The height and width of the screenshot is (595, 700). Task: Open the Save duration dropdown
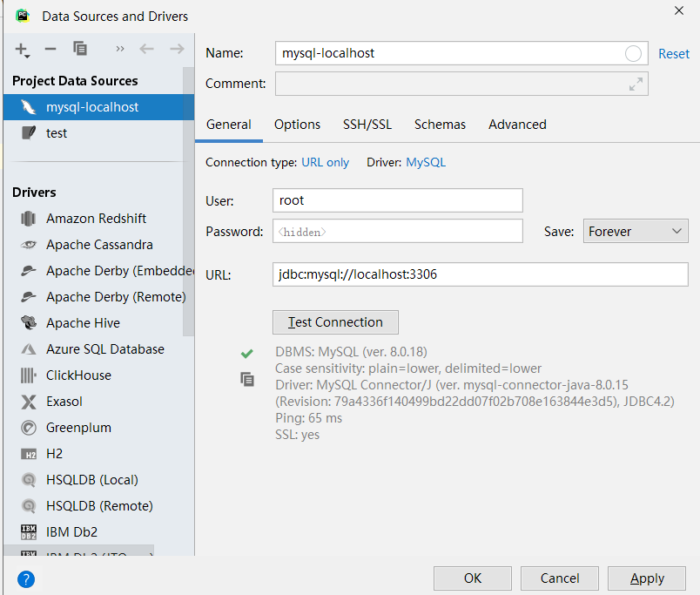click(x=636, y=231)
